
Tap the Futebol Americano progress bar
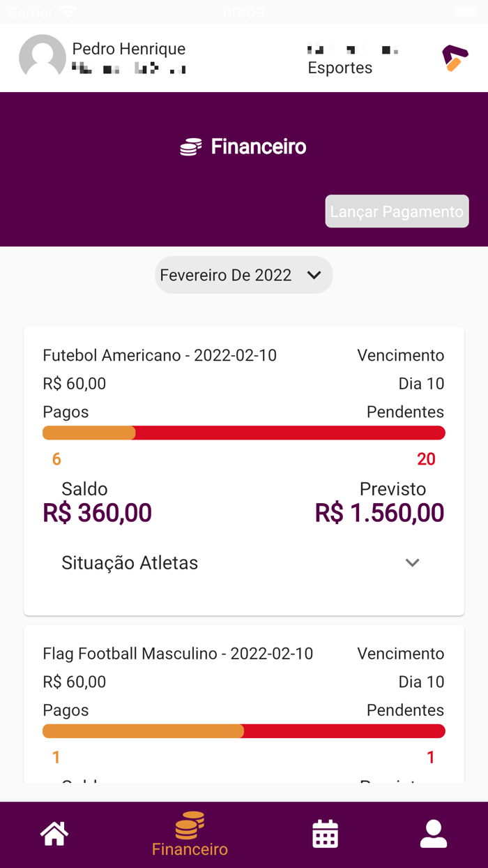(x=244, y=433)
